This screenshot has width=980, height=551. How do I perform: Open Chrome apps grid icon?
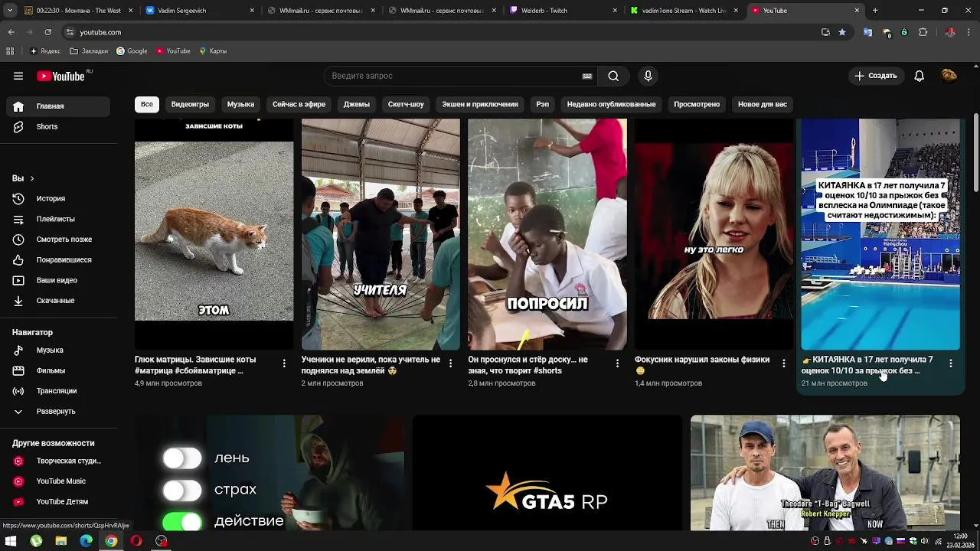[10, 51]
